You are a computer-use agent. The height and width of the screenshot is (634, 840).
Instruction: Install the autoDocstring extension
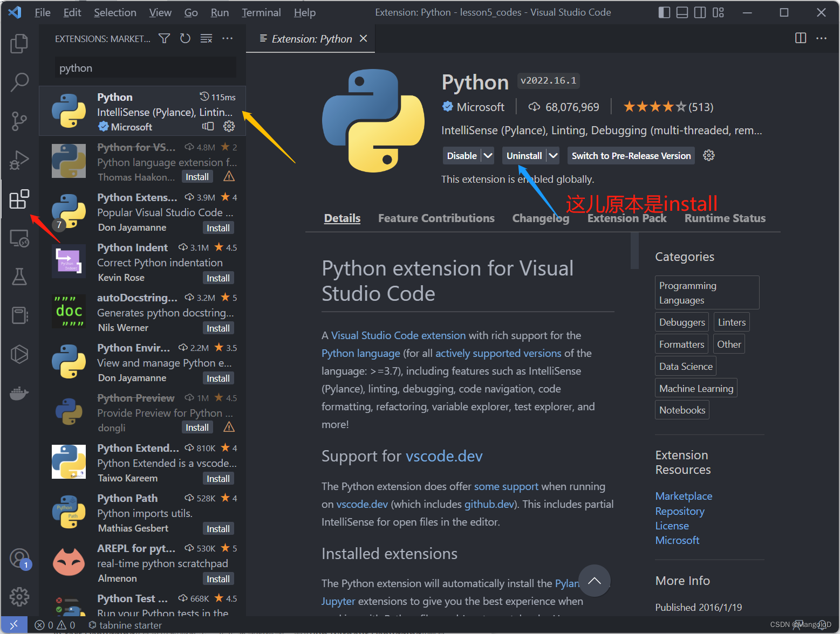coord(218,328)
